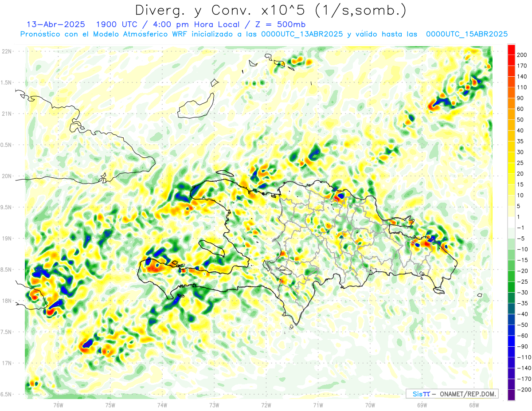Image resolution: width=532 pixels, height=411 pixels.
Task: Click the 68W longitude label
Action: coord(474,405)
